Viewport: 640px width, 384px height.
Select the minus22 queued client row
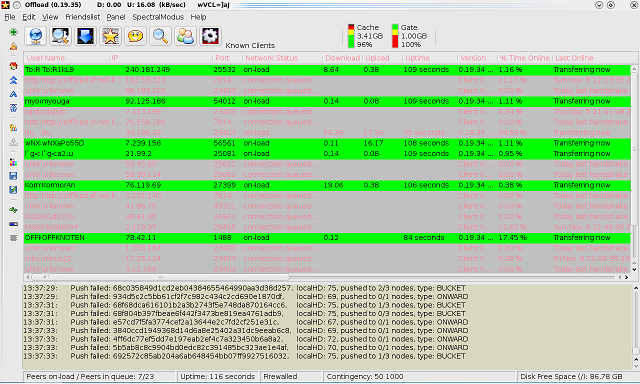click(x=327, y=259)
